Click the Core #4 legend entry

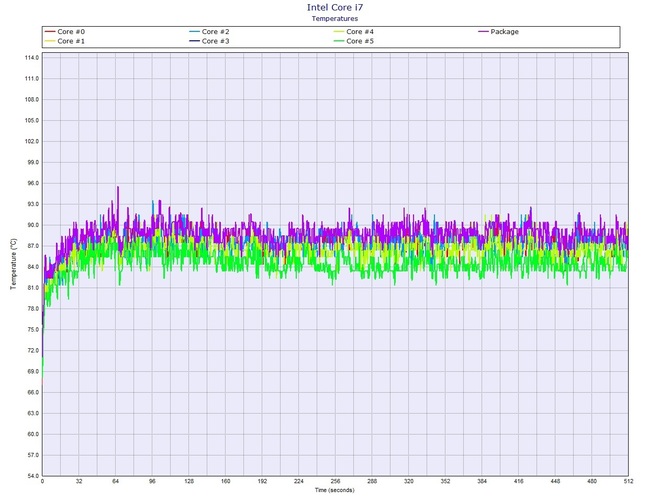pos(354,32)
